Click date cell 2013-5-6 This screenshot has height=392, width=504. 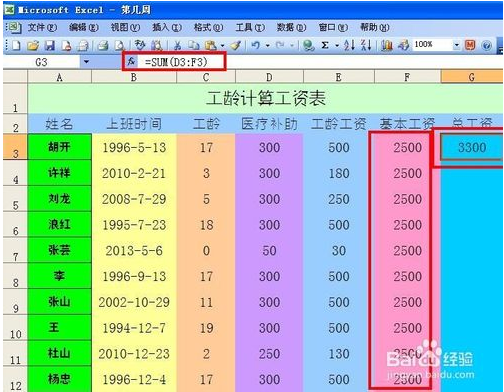click(x=134, y=250)
